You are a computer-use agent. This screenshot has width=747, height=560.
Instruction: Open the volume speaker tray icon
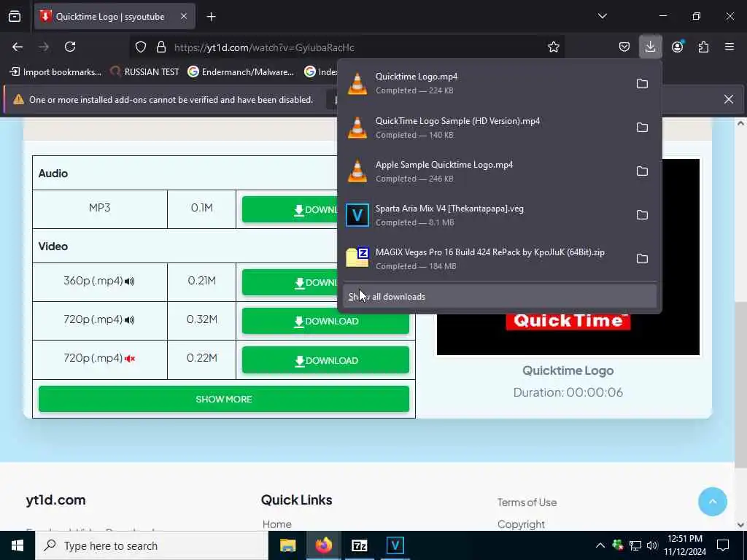pyautogui.click(x=652, y=545)
